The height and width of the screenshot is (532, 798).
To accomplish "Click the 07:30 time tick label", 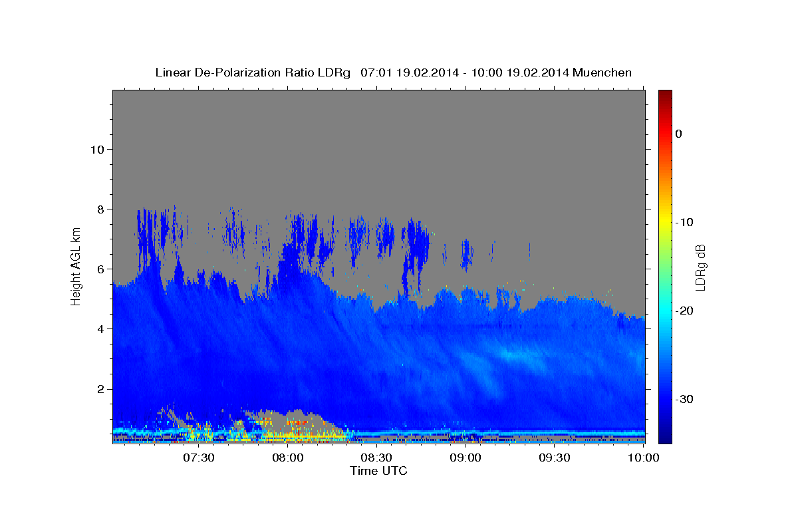I will click(199, 458).
